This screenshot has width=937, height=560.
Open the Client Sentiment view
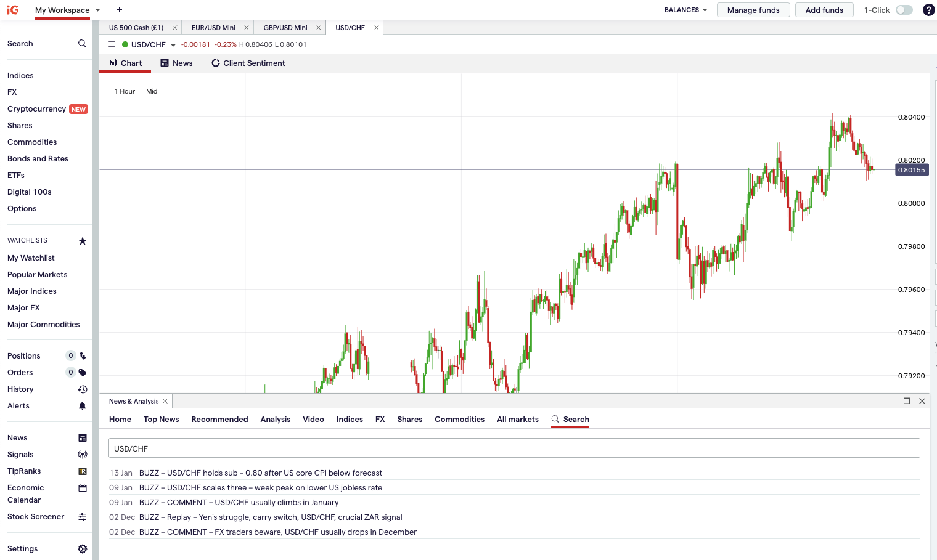click(247, 63)
